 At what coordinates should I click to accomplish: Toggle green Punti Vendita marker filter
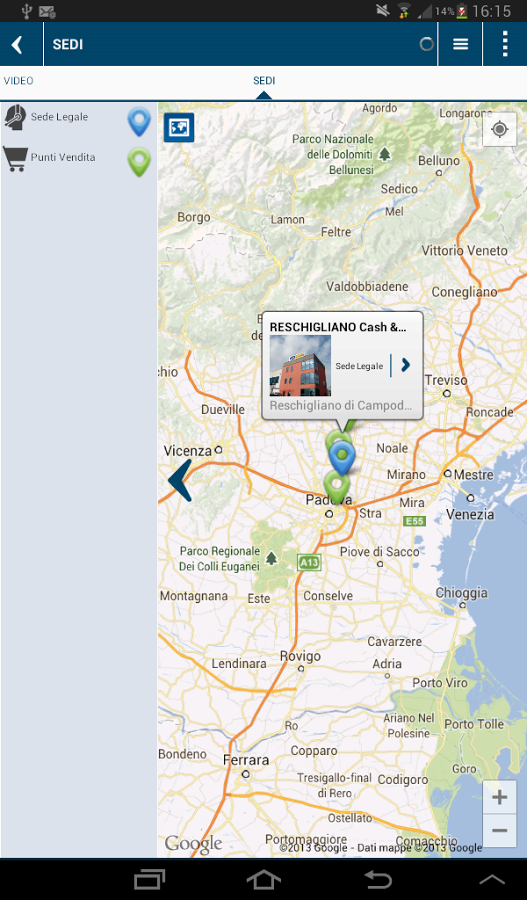[139, 162]
